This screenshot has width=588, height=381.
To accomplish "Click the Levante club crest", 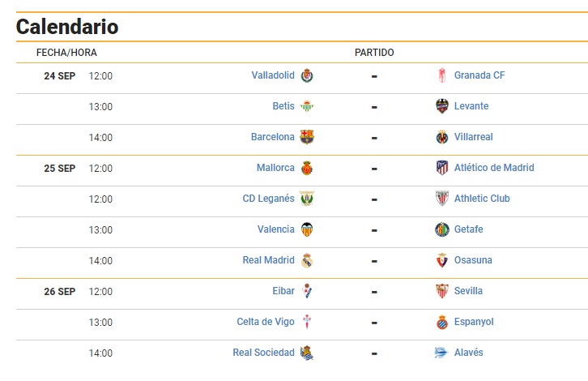I will pos(442,106).
